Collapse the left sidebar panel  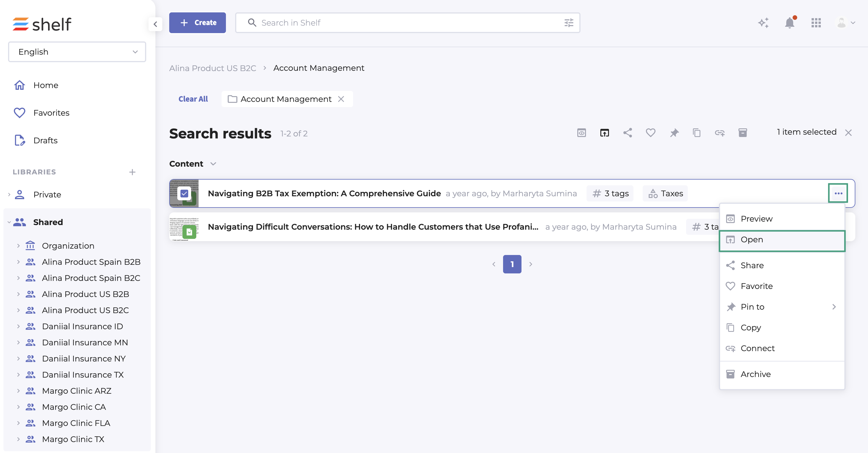(x=155, y=24)
